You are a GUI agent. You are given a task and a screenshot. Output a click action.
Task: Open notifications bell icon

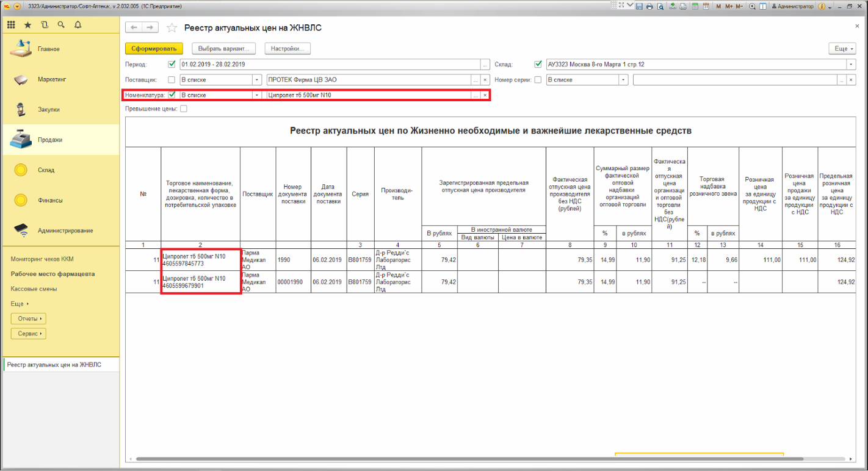78,25
